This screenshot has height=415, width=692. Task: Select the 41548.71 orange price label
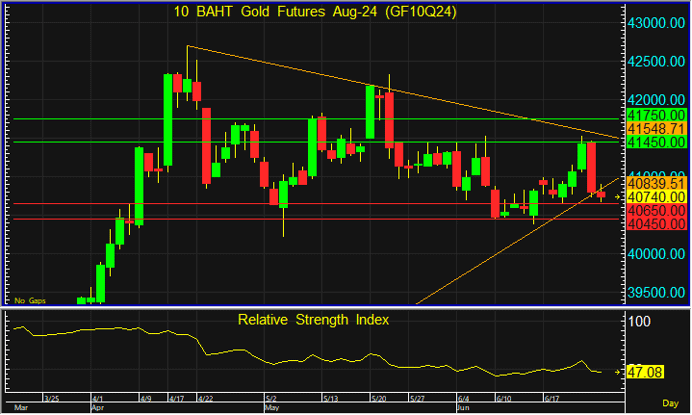[x=657, y=129]
